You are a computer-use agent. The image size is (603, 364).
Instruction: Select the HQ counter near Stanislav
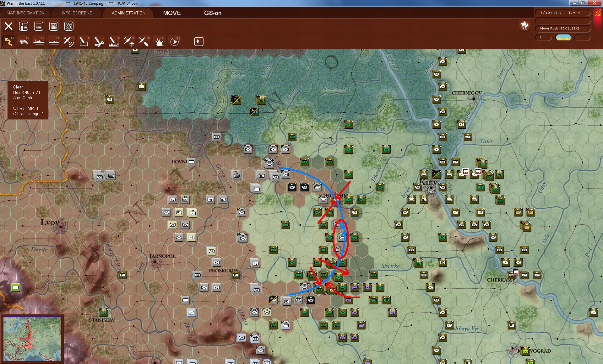(104, 313)
